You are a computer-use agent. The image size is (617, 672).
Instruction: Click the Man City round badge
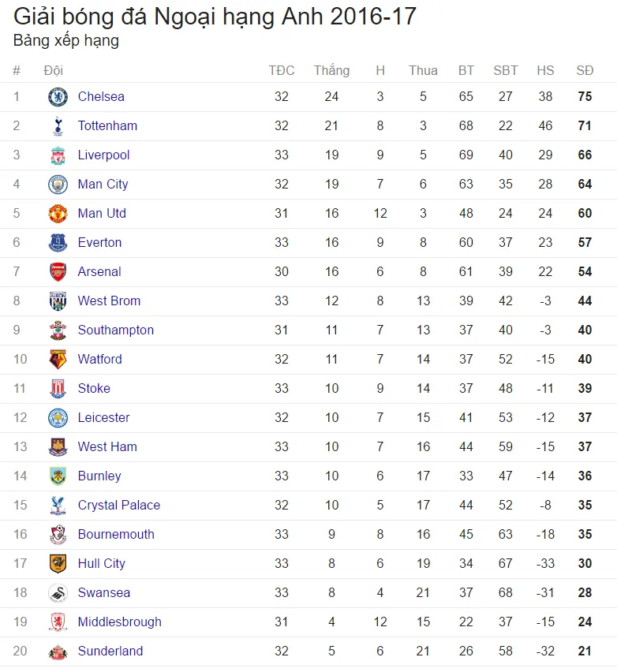(x=58, y=185)
